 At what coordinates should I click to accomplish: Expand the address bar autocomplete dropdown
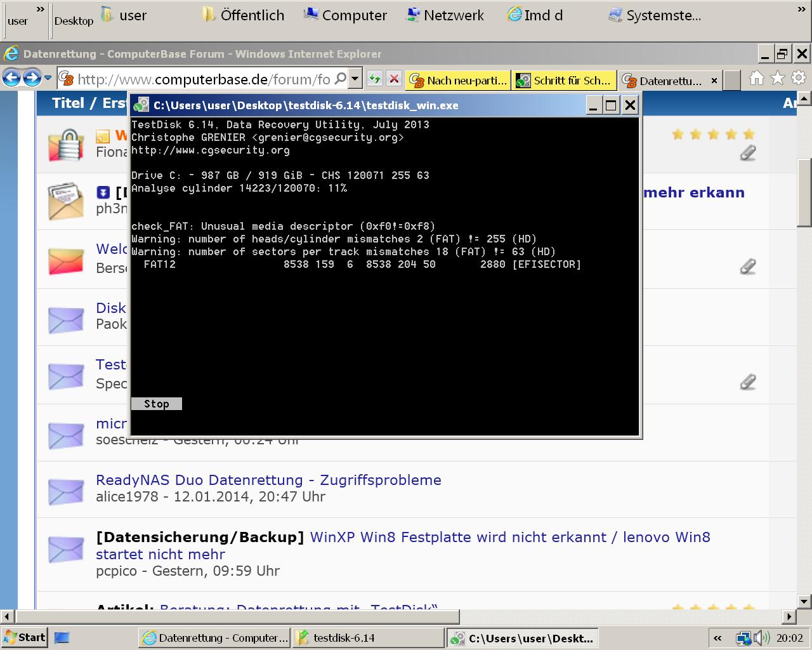[355, 79]
